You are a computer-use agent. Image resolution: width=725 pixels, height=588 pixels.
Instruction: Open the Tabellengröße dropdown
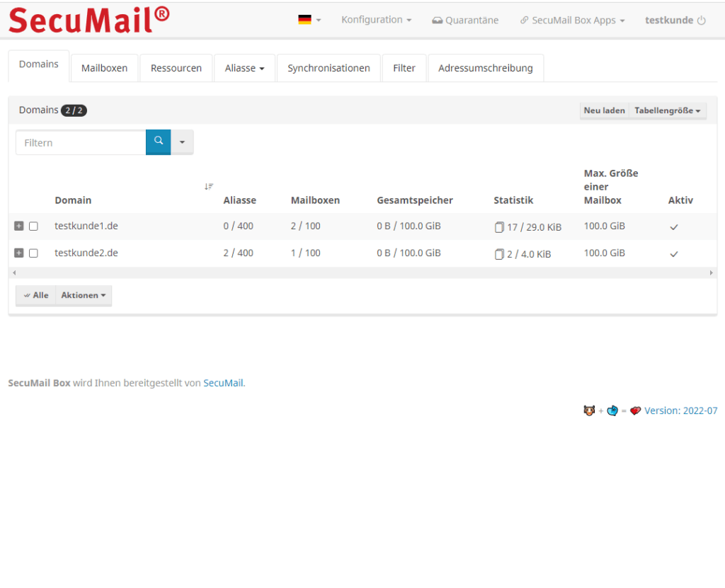point(666,110)
